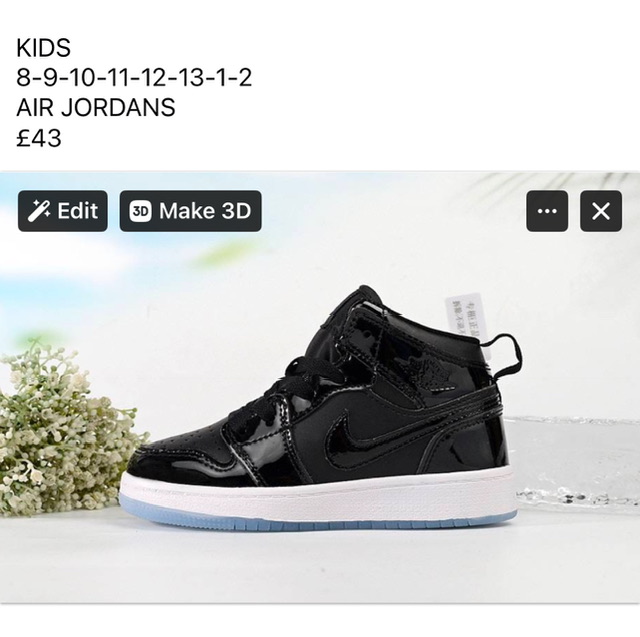Click the 3D badge icon
This screenshot has width=640, height=637.
[140, 211]
